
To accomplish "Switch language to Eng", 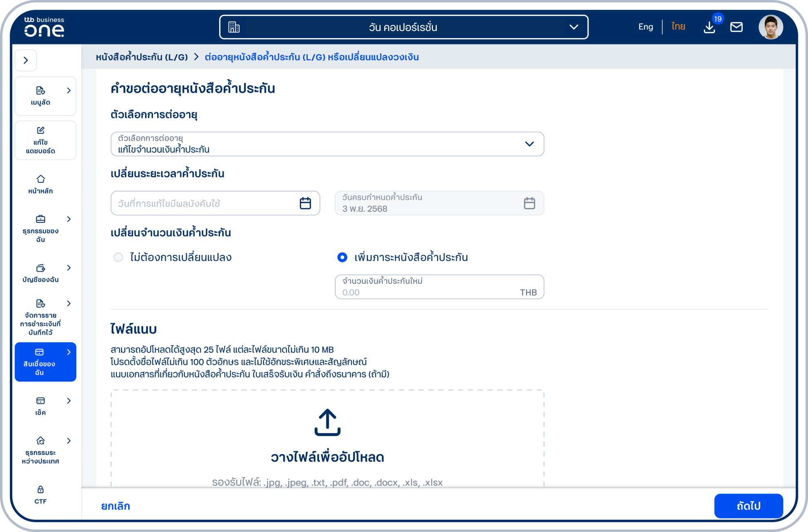I will pos(646,27).
